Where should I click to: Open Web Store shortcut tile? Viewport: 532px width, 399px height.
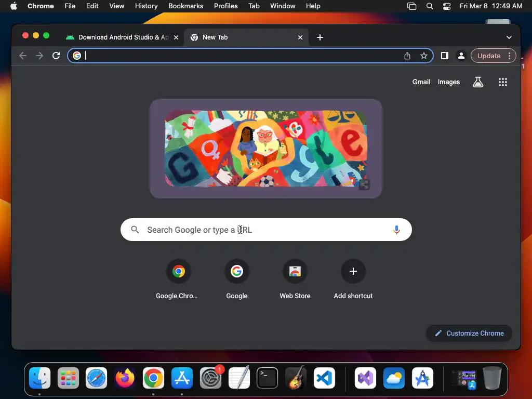295,271
